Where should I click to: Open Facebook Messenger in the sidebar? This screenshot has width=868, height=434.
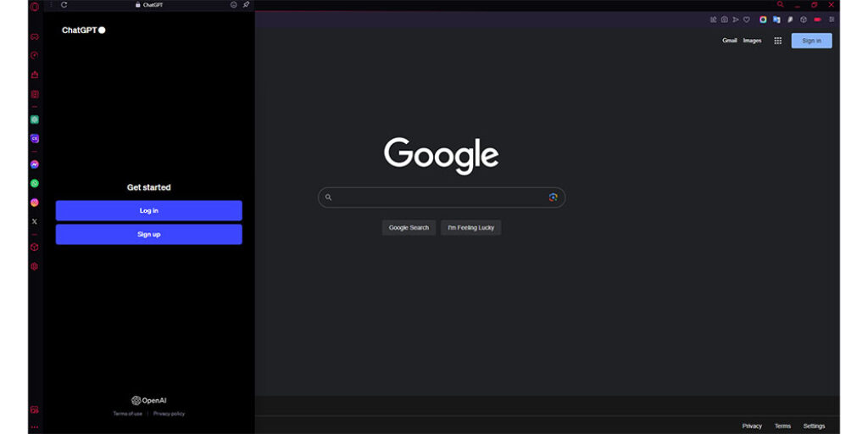pyautogui.click(x=34, y=164)
